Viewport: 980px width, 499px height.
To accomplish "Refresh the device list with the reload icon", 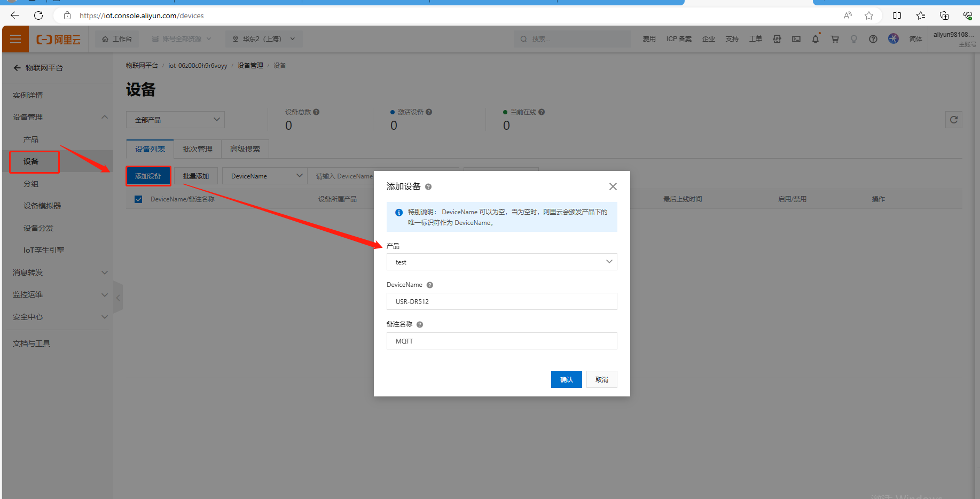I will click(953, 120).
